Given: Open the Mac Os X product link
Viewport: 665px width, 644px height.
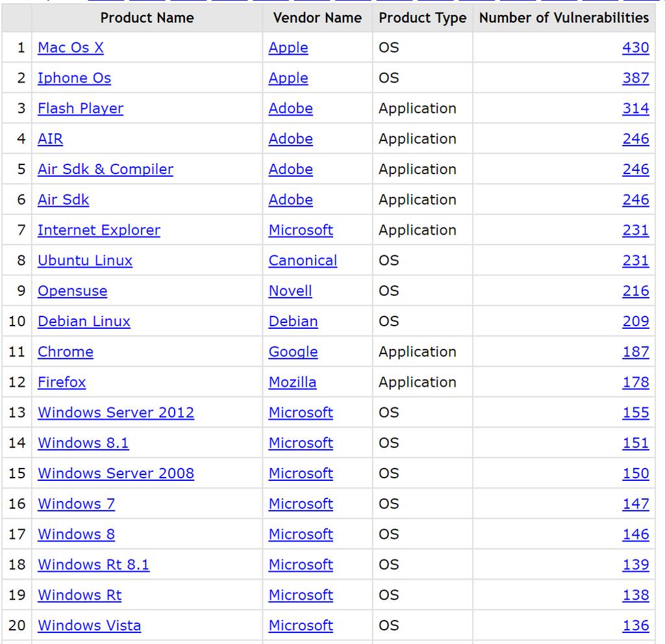Looking at the screenshot, I should click(70, 47).
